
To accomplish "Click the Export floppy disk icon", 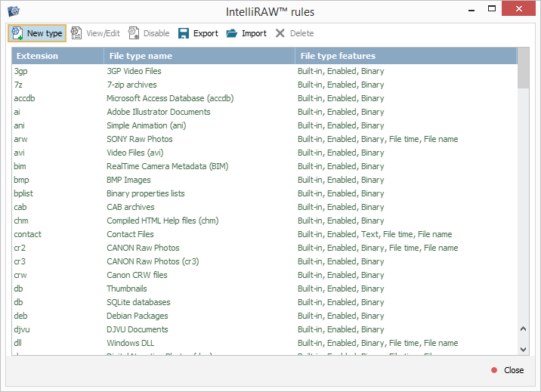I will (184, 33).
